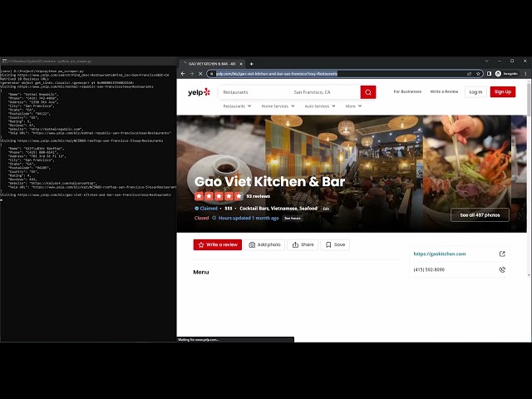Viewport: 532px width, 399px height.
Task: Click the five-star rating icons
Action: point(219,196)
